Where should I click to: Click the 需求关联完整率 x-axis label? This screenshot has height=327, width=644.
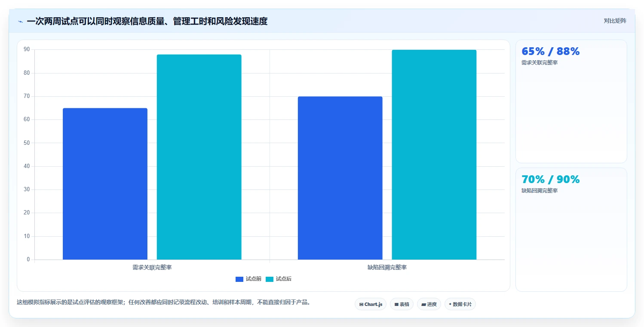coord(152,267)
